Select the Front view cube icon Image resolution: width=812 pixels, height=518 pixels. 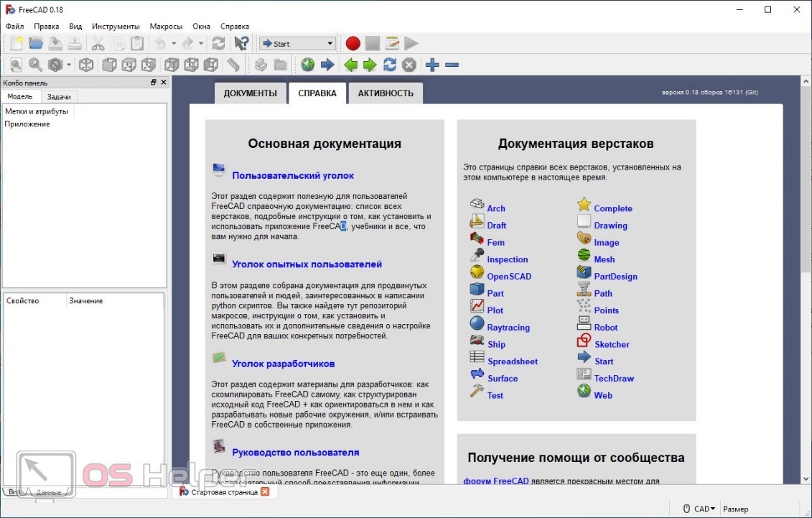coord(108,65)
